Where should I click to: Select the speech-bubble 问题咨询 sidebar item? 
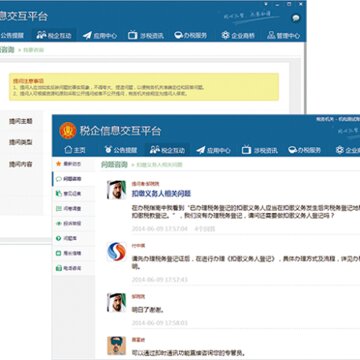[69, 179]
